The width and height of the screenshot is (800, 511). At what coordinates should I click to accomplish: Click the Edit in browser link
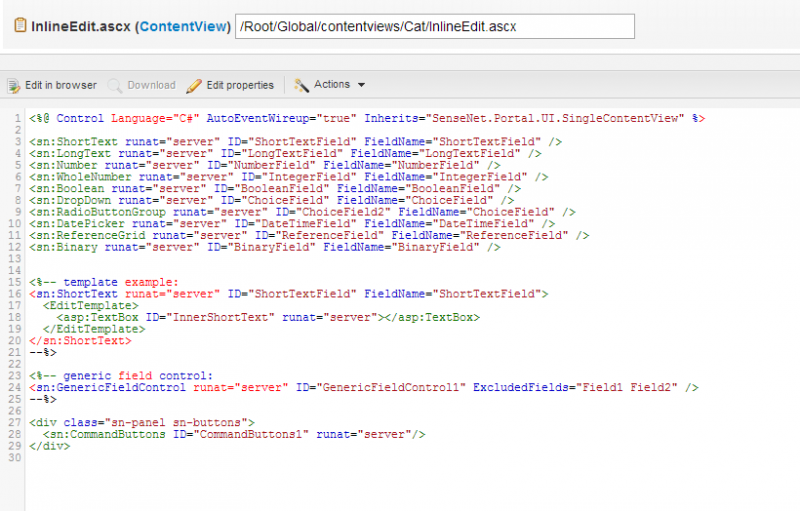[x=61, y=85]
